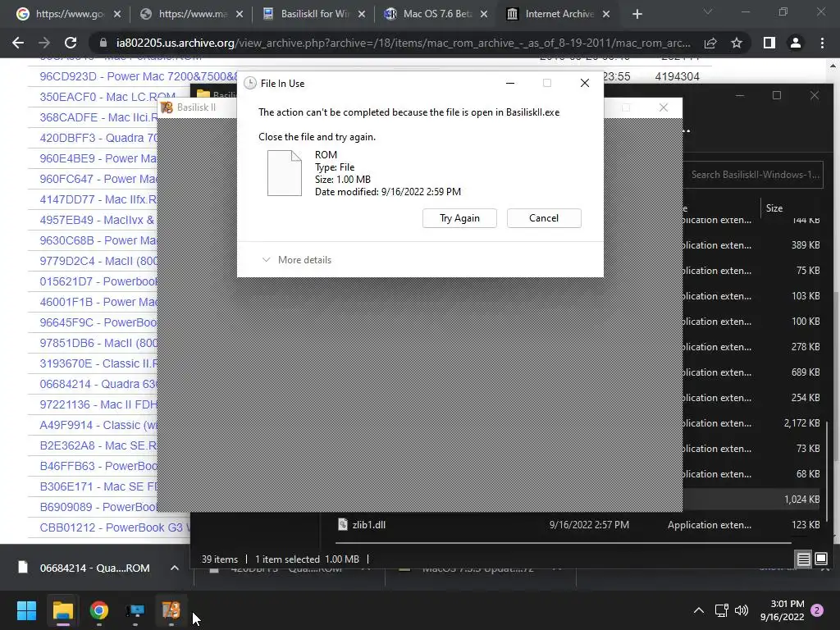Go forward in Chrome browser
This screenshot has height=630, width=840.
coord(44,43)
